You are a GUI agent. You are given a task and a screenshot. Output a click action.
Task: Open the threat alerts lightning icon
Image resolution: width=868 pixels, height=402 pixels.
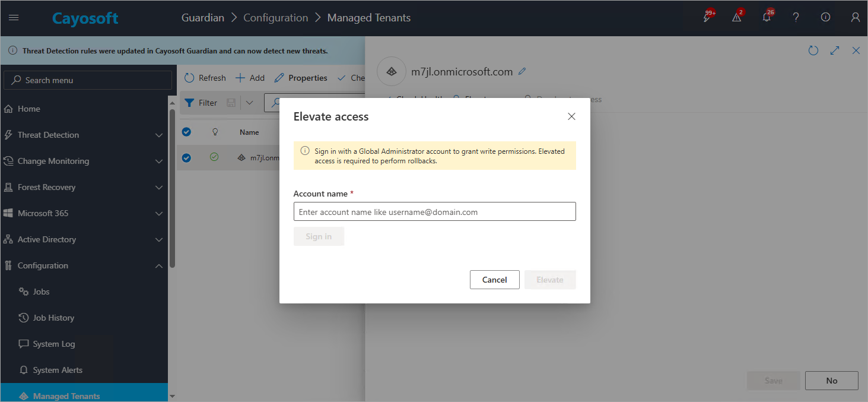707,18
